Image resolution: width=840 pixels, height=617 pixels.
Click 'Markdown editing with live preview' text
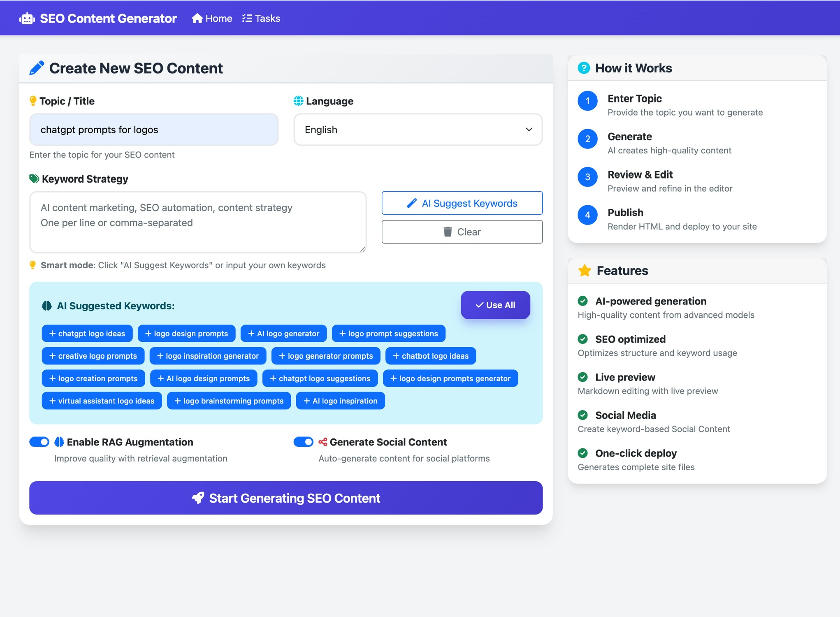click(x=648, y=391)
